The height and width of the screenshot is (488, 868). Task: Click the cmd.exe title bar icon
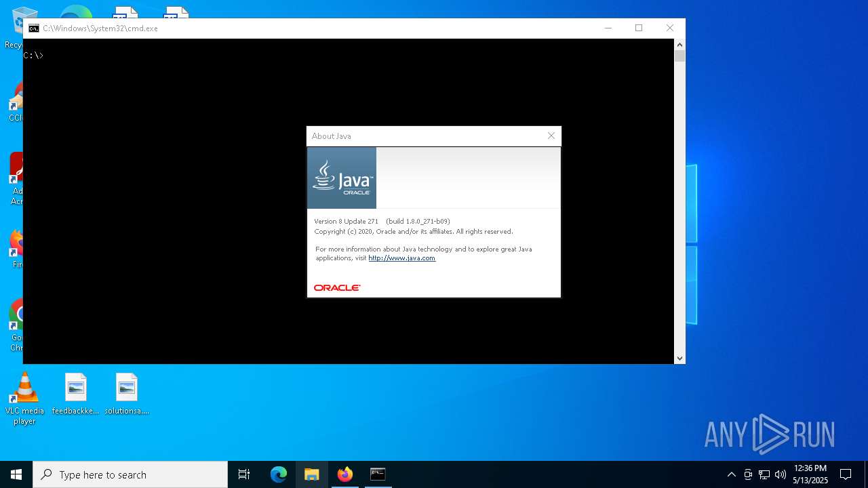pos(34,28)
